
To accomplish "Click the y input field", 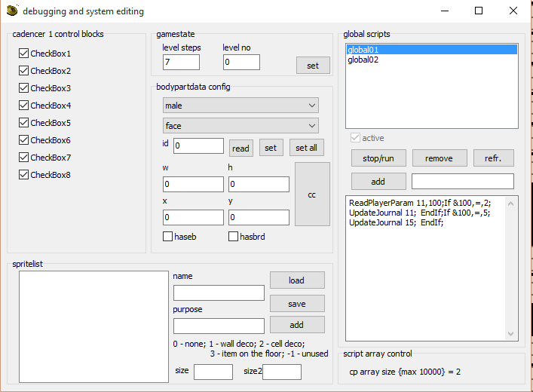I will pyautogui.click(x=259, y=217).
